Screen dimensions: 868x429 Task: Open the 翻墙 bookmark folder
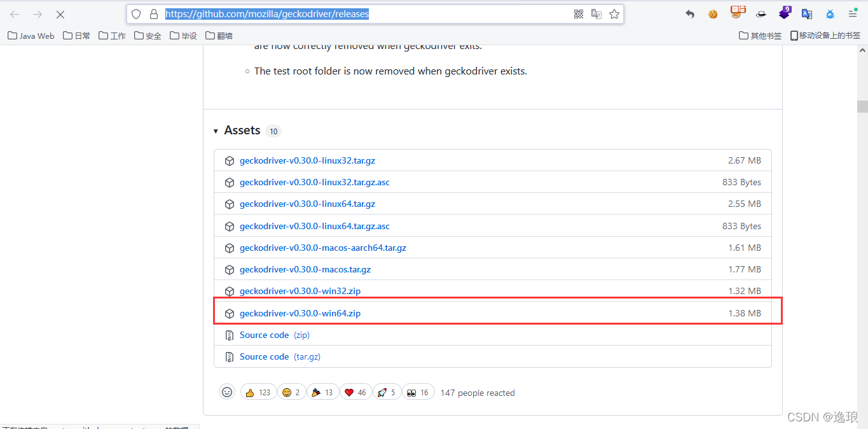[x=219, y=36]
